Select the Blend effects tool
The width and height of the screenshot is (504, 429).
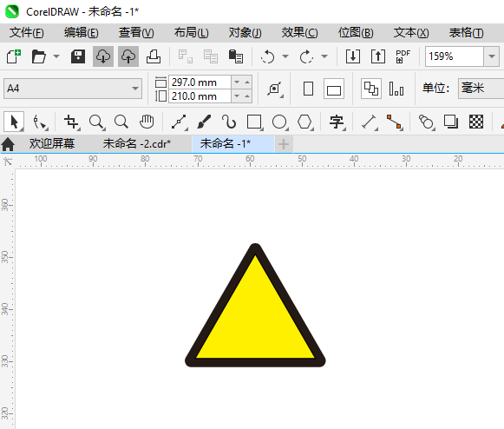[x=426, y=122]
